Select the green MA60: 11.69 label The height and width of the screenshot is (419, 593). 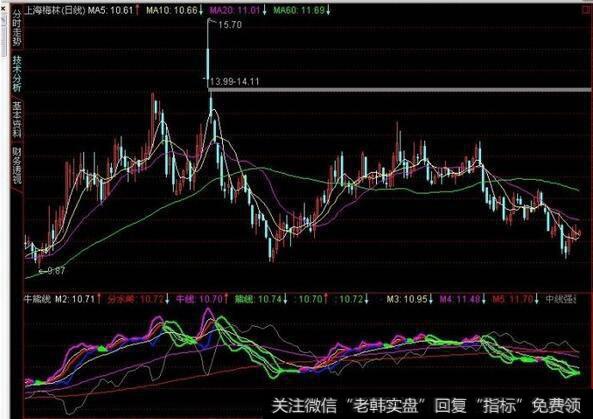[x=299, y=10]
